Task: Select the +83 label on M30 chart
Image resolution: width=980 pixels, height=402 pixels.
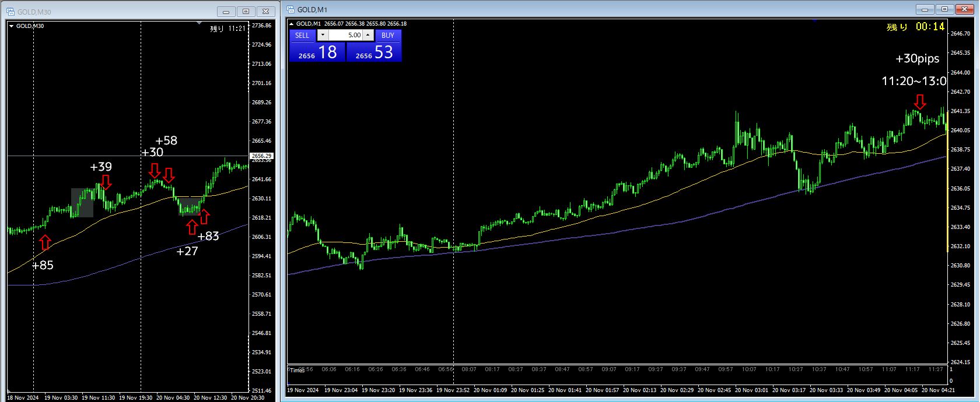Action: point(208,236)
